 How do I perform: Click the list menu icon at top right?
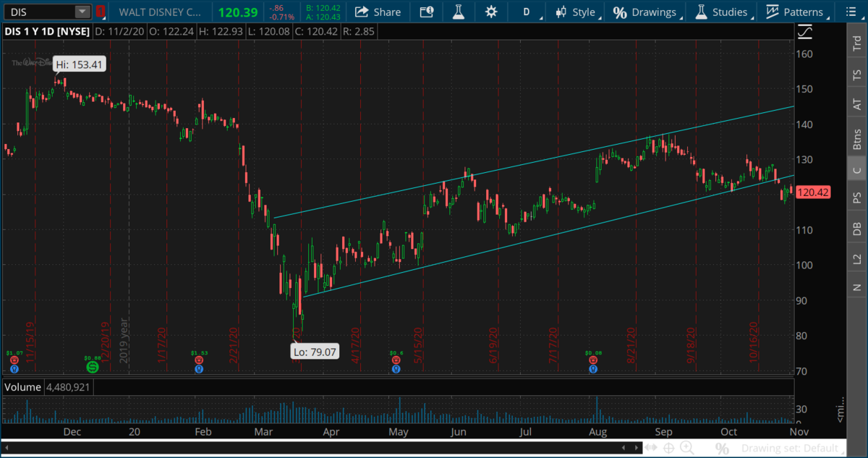tap(851, 12)
